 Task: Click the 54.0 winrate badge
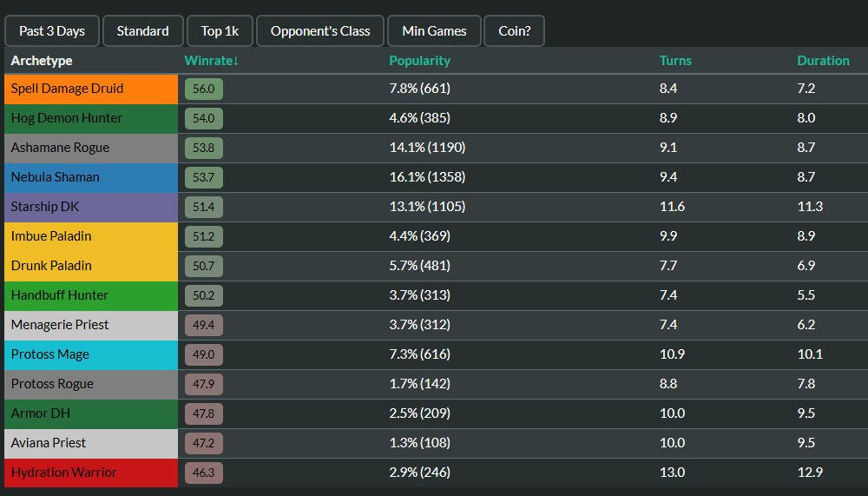[204, 118]
